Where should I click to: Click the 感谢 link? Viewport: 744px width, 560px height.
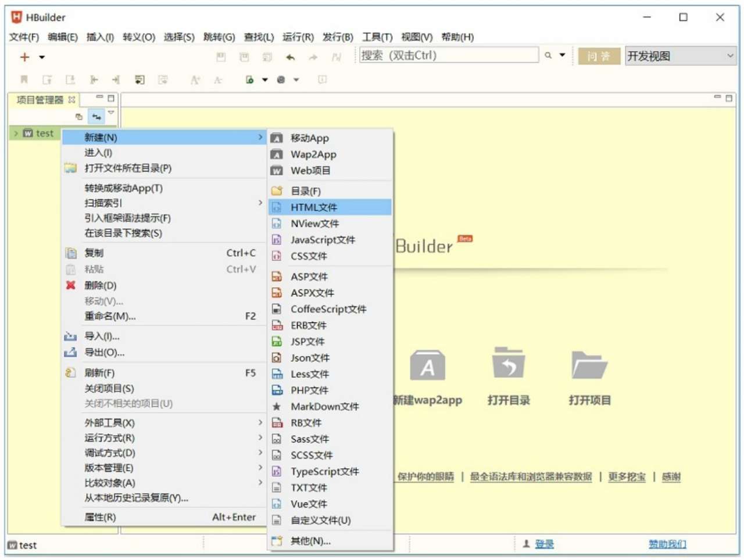pos(671,477)
